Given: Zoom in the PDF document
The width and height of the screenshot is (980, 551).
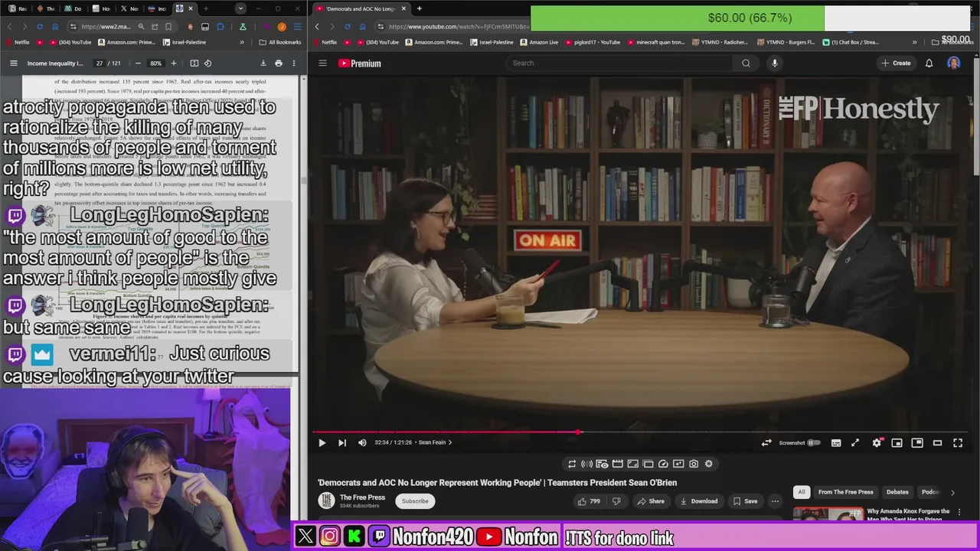Looking at the screenshot, I should (174, 64).
